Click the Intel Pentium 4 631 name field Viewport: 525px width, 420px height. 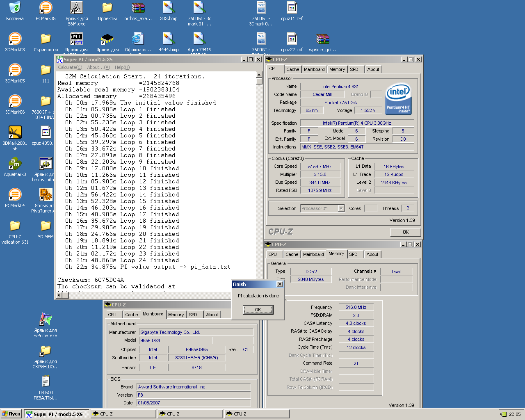click(340, 87)
